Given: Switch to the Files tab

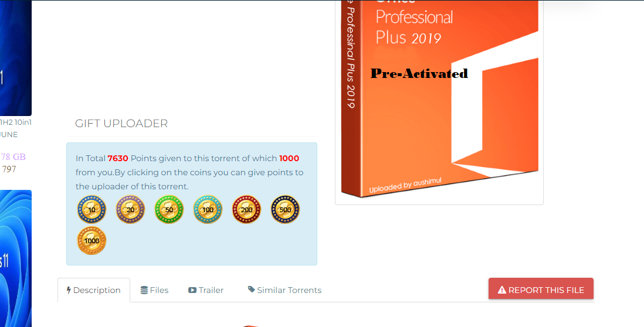Looking at the screenshot, I should pyautogui.click(x=154, y=290).
